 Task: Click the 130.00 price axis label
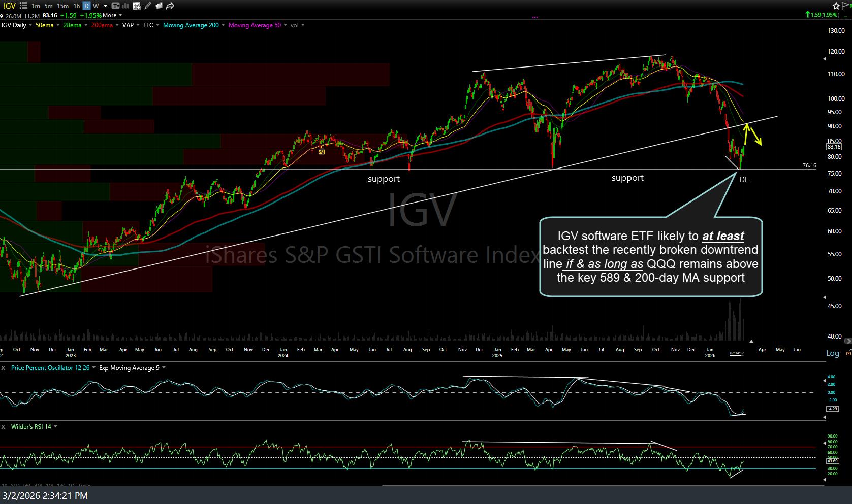pos(836,30)
